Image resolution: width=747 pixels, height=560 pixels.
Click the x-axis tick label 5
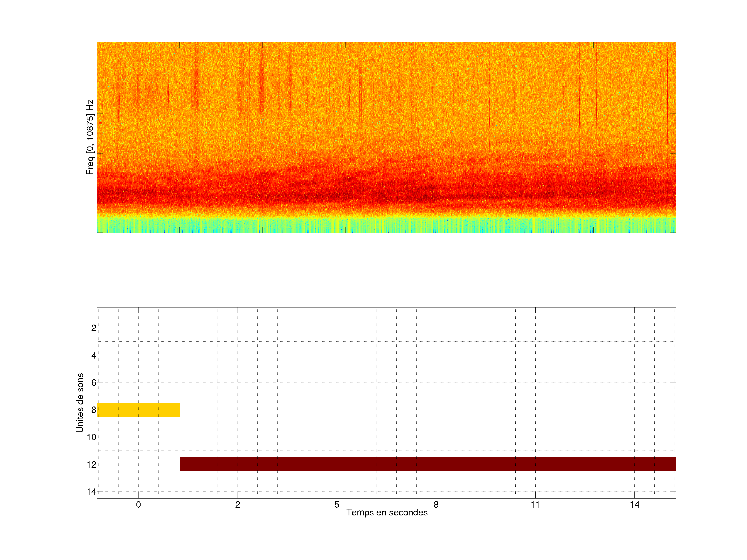point(337,505)
